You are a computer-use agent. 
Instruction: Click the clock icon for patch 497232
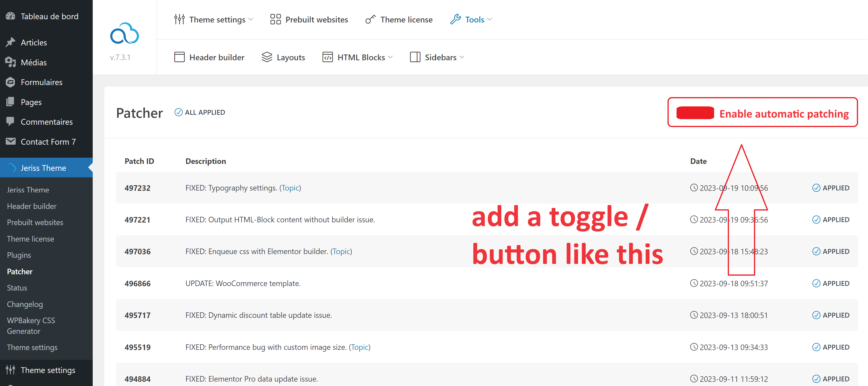click(x=694, y=188)
